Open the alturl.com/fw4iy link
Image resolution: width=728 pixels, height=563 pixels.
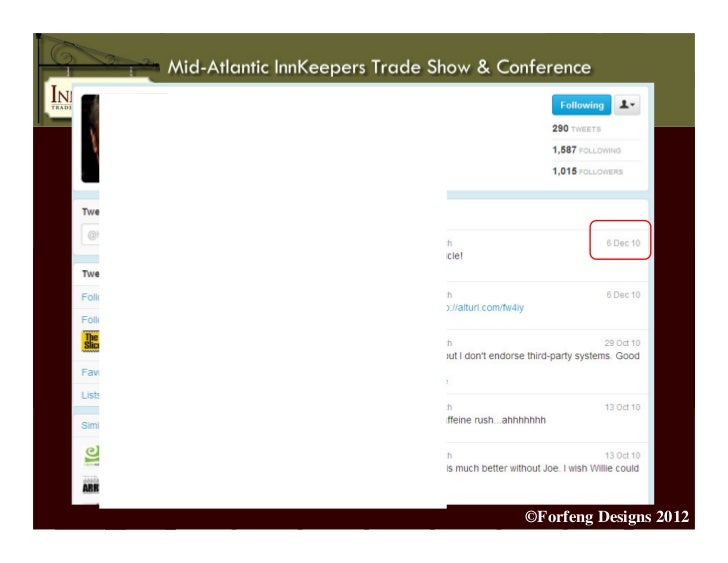[x=485, y=307]
